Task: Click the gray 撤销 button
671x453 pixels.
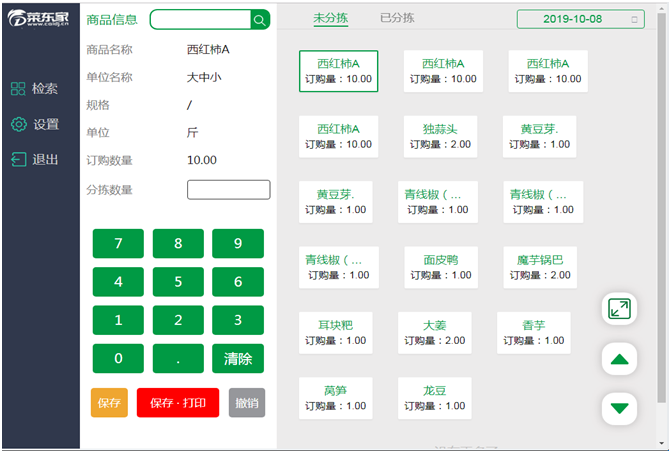Action: pos(246,403)
